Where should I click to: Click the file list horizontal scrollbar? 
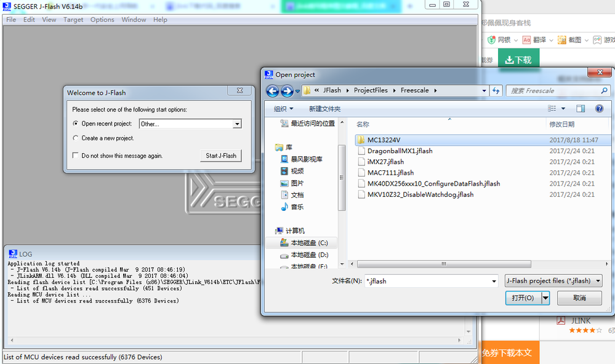pos(444,264)
